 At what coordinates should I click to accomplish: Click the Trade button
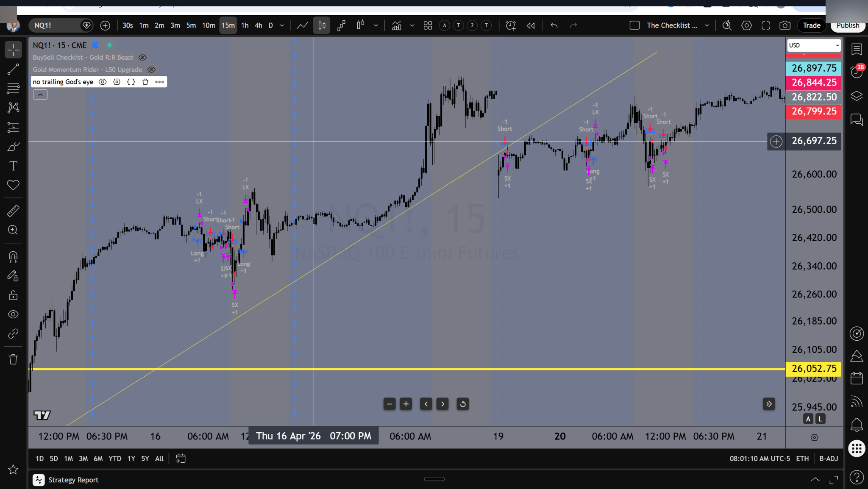coord(811,25)
